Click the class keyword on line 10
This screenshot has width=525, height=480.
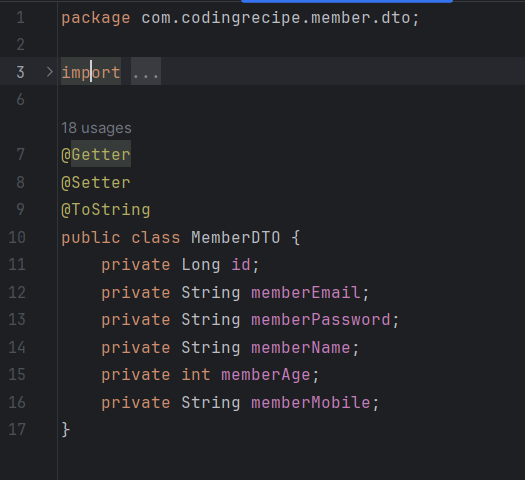coord(156,238)
